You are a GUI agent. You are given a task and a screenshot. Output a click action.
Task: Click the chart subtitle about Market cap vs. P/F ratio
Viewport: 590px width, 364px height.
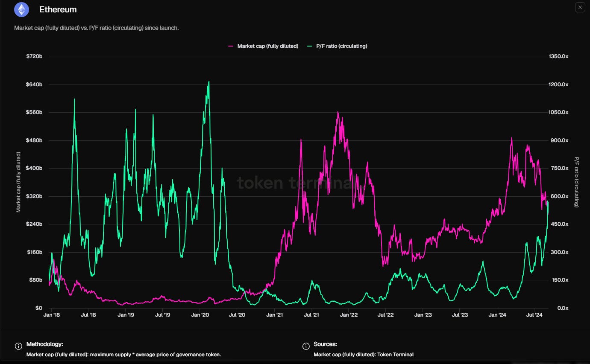pyautogui.click(x=97, y=28)
